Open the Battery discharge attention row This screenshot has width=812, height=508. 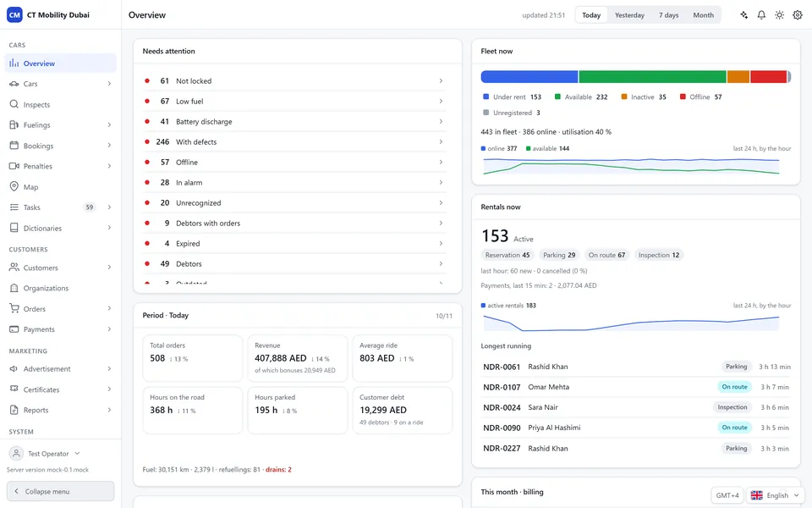tap(294, 122)
